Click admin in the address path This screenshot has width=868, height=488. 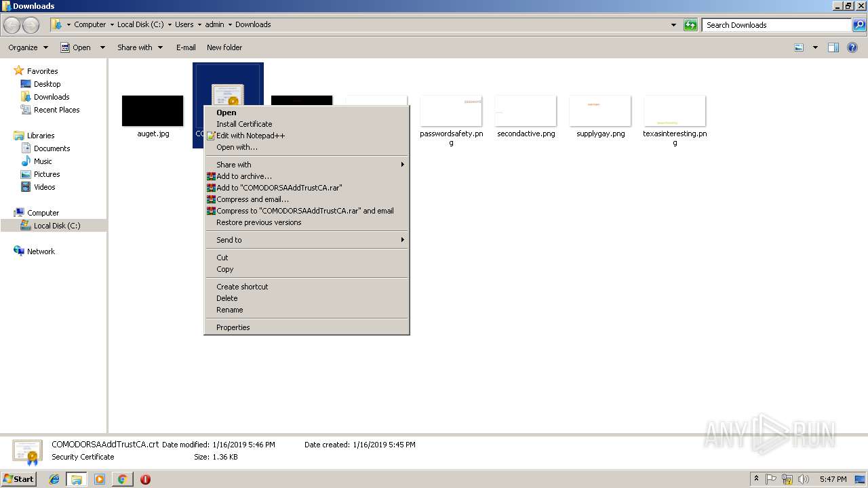tap(214, 24)
